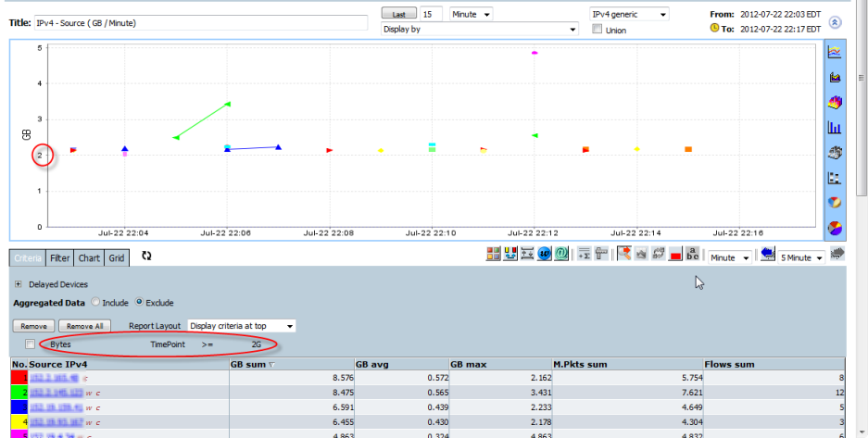Viewport: 868px width, 438px height.
Task: Click the magenta data point near 5 GB
Action: [535, 53]
